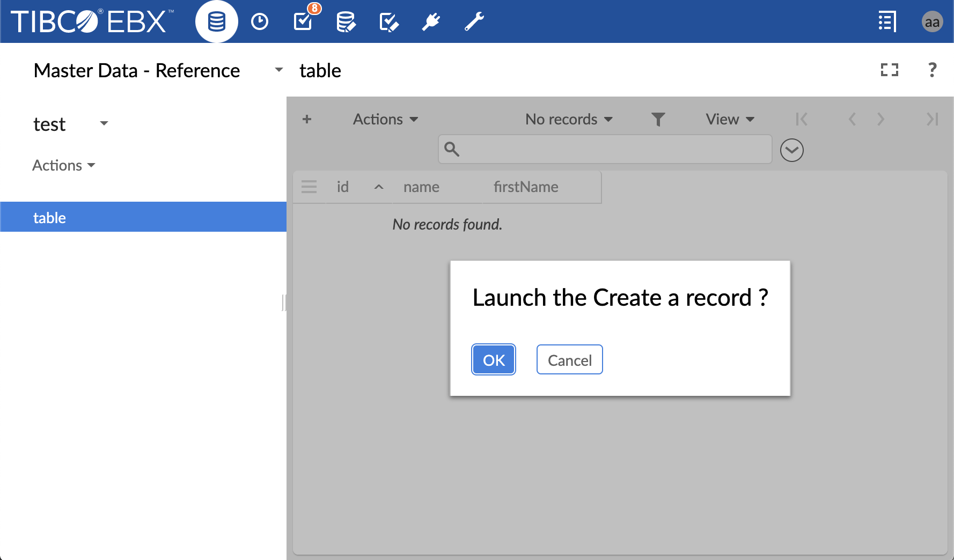Expand advanced search options chevron

click(x=791, y=150)
